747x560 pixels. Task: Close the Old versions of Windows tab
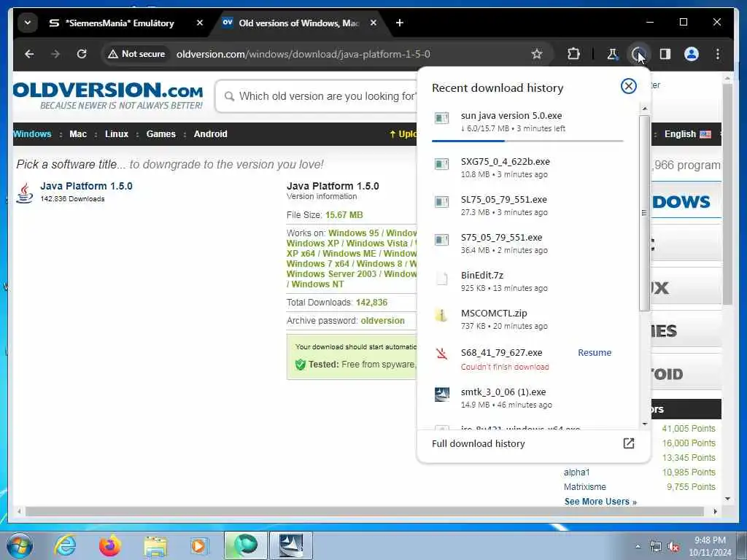tap(373, 23)
